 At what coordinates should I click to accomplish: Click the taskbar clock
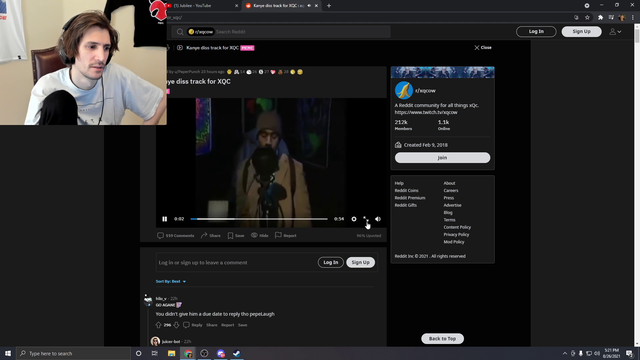pyautogui.click(x=611, y=353)
